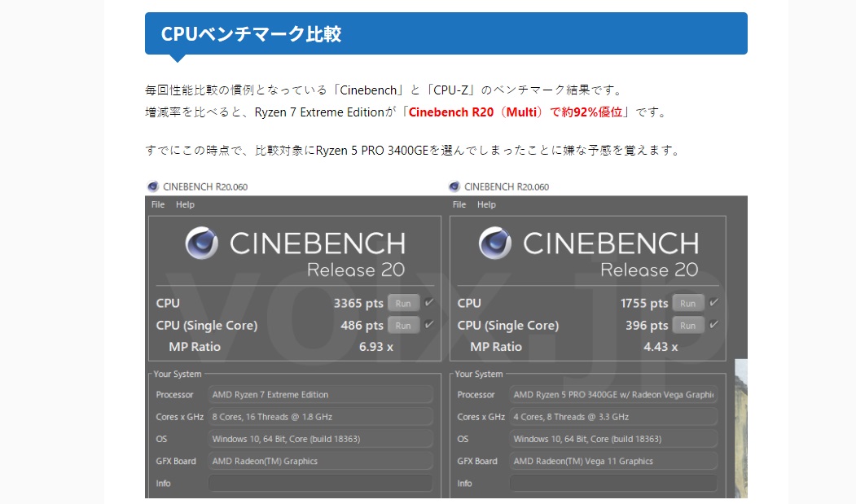
Task: Open the File menu in the left Cinebench window
Action: point(158,204)
